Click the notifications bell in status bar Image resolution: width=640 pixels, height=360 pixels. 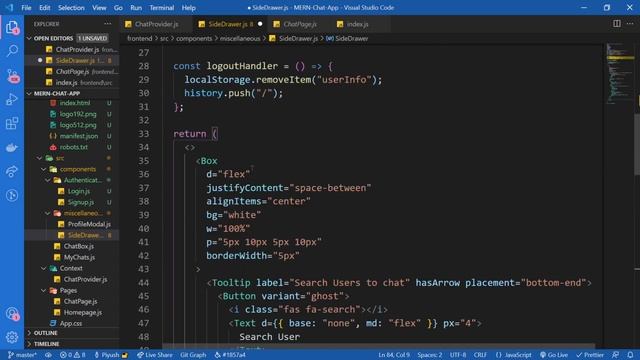tap(630, 355)
